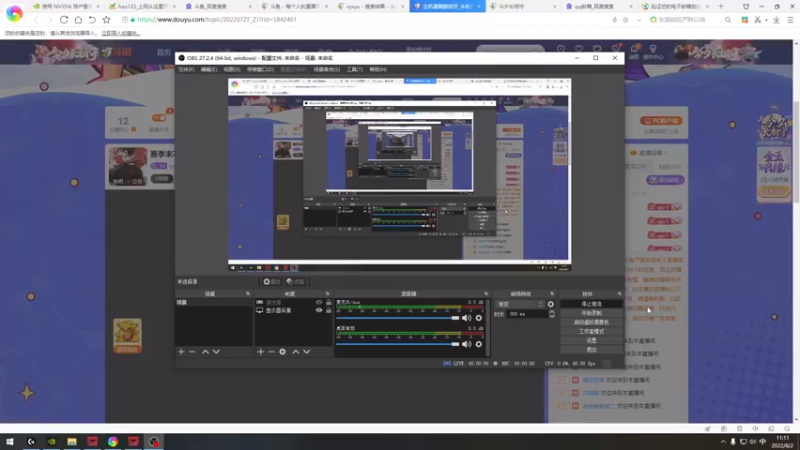The height and width of the screenshot is (450, 800).
Task: Open File Explorer from the taskbar
Action: (x=71, y=441)
